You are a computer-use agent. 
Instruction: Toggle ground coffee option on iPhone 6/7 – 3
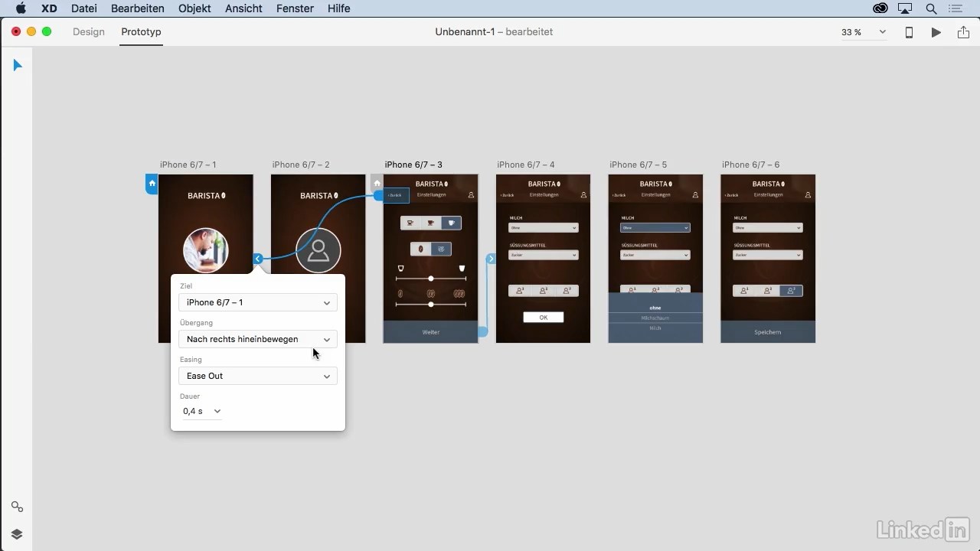coord(441,249)
